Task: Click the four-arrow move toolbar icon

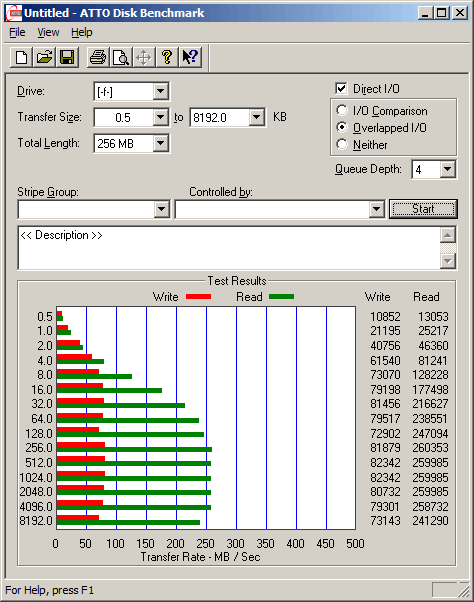Action: pos(144,58)
